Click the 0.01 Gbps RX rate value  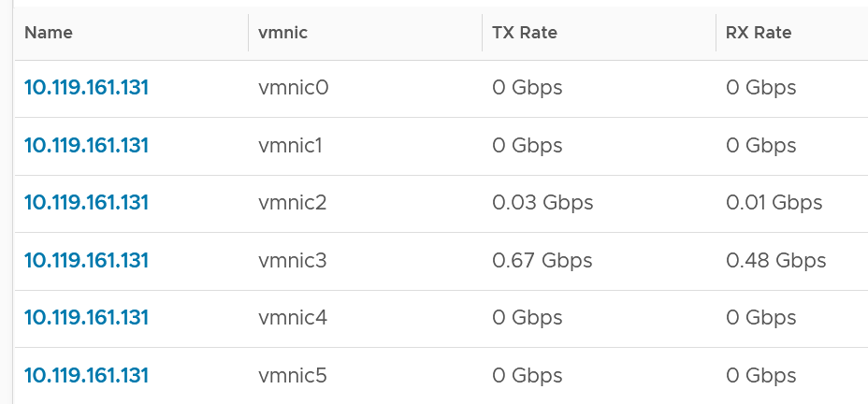click(774, 203)
